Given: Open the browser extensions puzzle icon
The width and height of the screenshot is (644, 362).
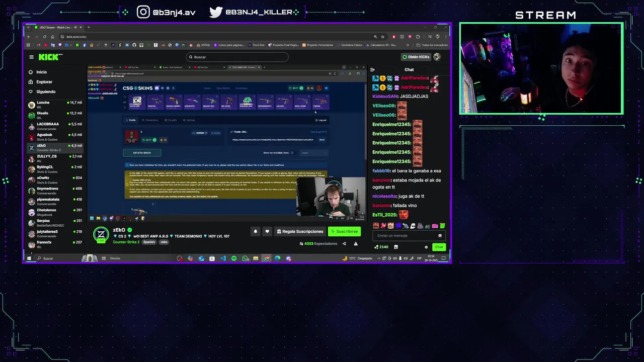Looking at the screenshot, I should click(x=418, y=37).
